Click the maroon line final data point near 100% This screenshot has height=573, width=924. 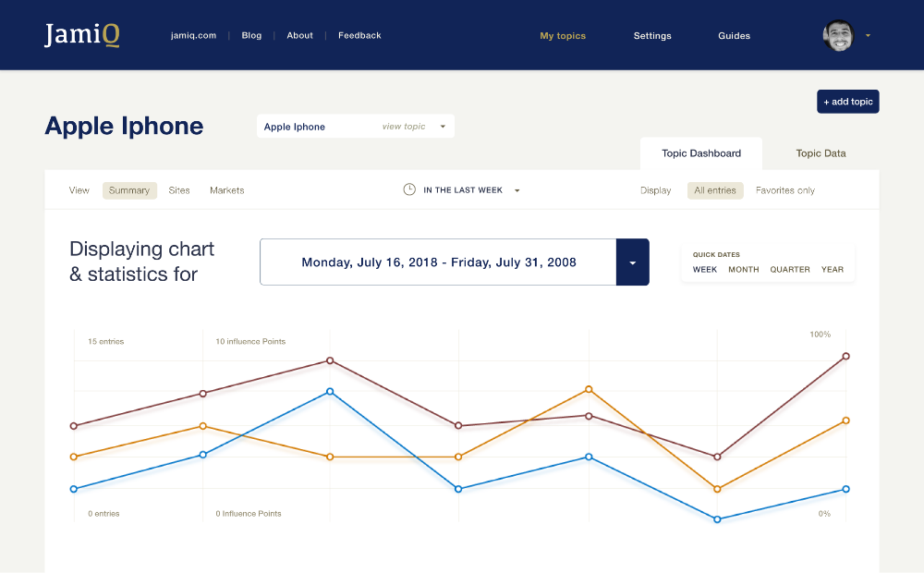(x=845, y=356)
